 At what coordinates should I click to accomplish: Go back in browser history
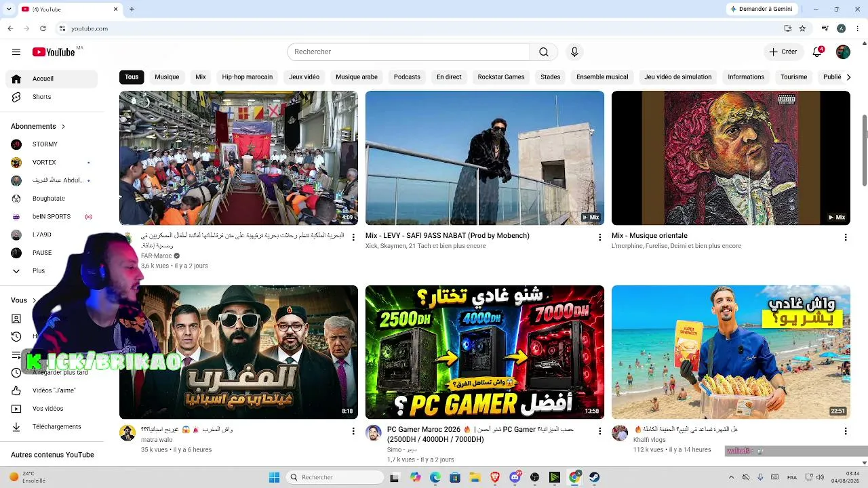click(x=10, y=28)
